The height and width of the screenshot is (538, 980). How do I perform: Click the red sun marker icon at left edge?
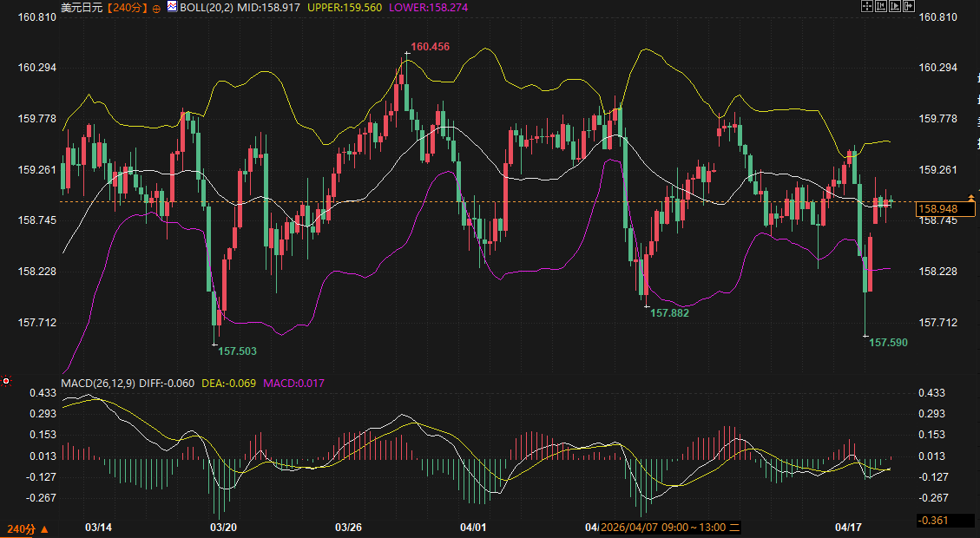(5, 381)
